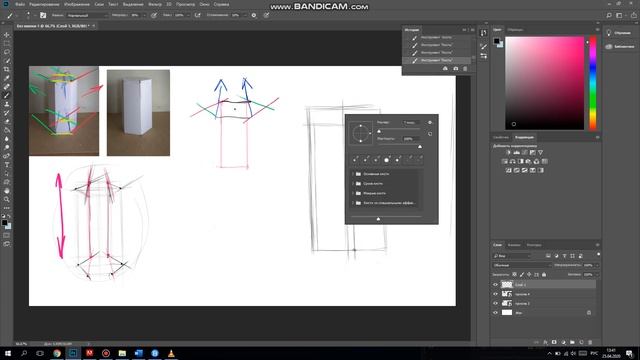The image size is (640, 360).
Task: Open the Изображение menu
Action: [x=77, y=4]
